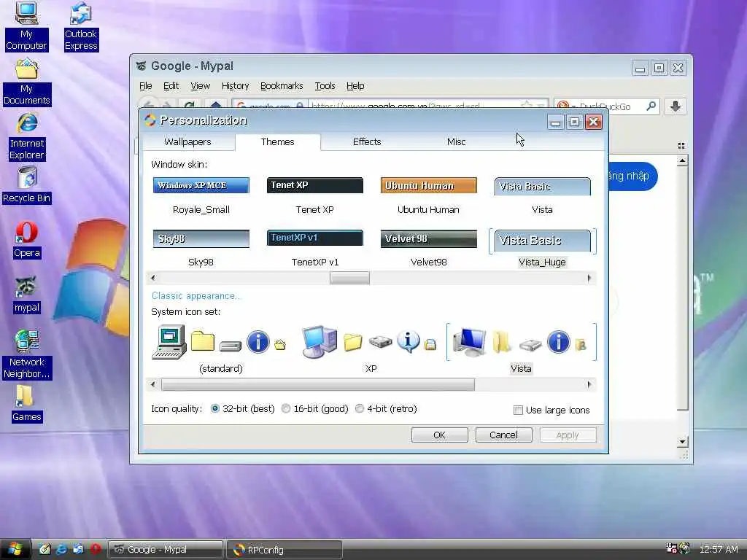Switch to Google - Mypal taskbar button
The width and height of the screenshot is (747, 560).
coord(166,550)
